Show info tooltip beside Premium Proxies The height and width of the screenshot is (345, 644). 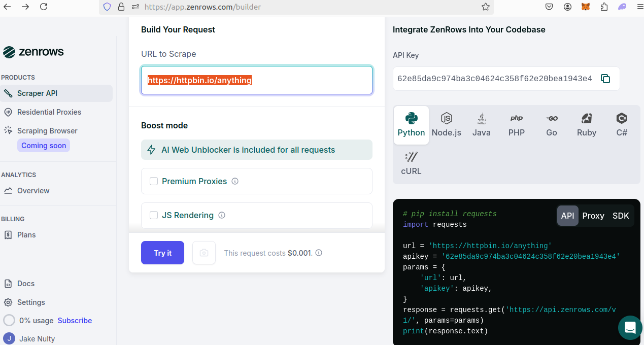tap(235, 181)
